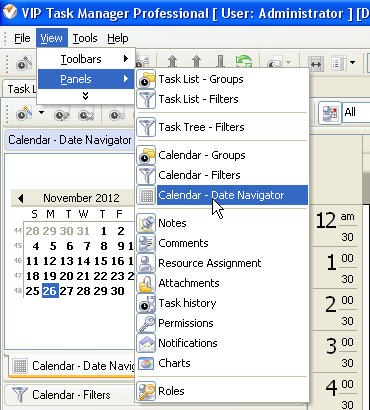Show the Attachments panel lock icon
This screenshot has height=410, width=370.
point(146,283)
